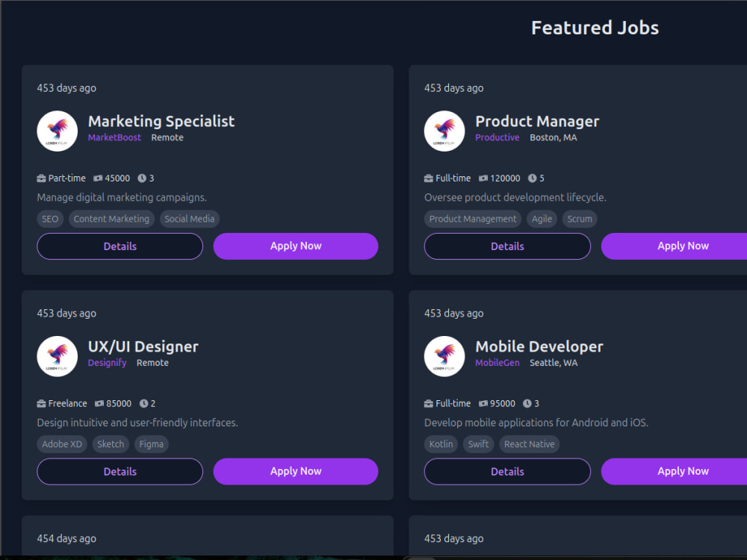
Task: Open the MarketBoost company link
Action: pos(114,137)
